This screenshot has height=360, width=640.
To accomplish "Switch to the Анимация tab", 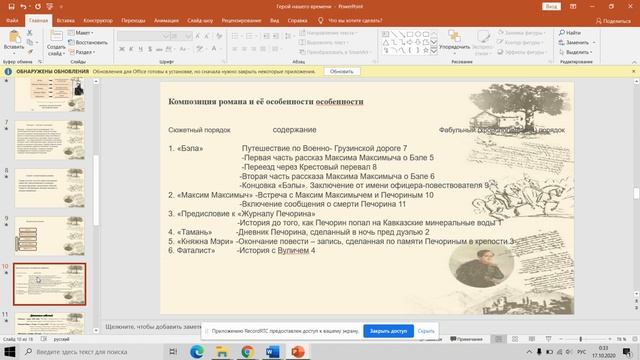I will [166, 20].
